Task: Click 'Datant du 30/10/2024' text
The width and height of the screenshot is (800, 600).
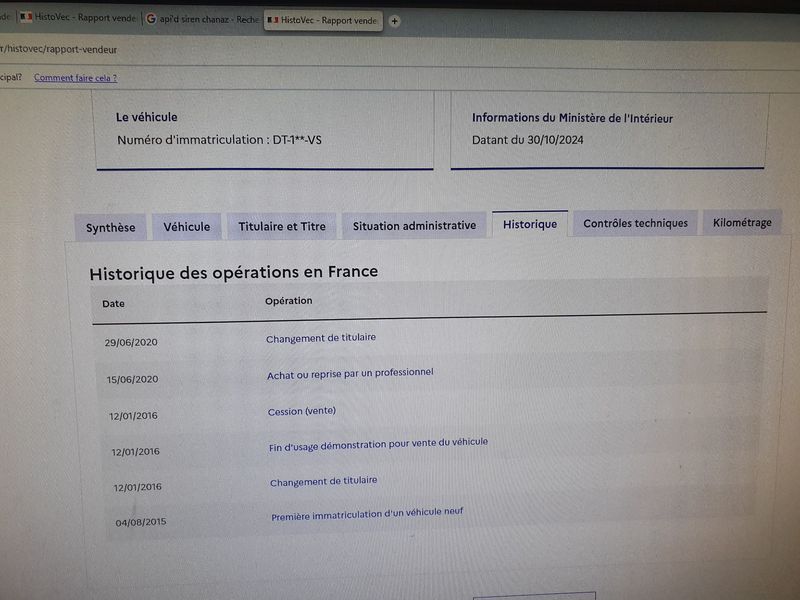Action: tap(528, 140)
